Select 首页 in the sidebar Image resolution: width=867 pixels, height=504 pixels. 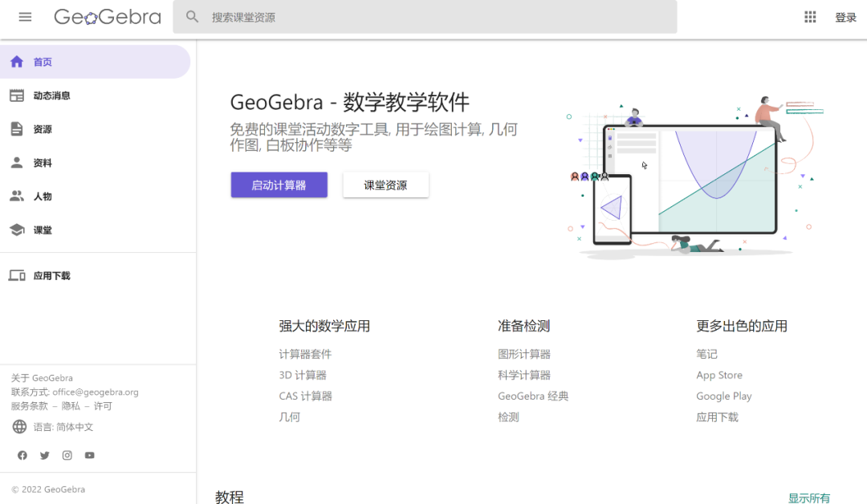tap(95, 62)
